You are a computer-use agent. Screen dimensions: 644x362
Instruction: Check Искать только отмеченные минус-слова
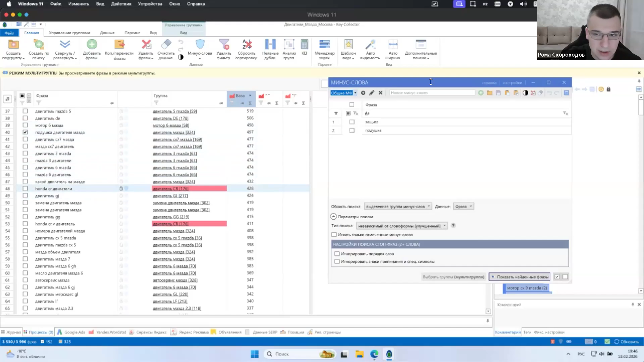point(334,235)
